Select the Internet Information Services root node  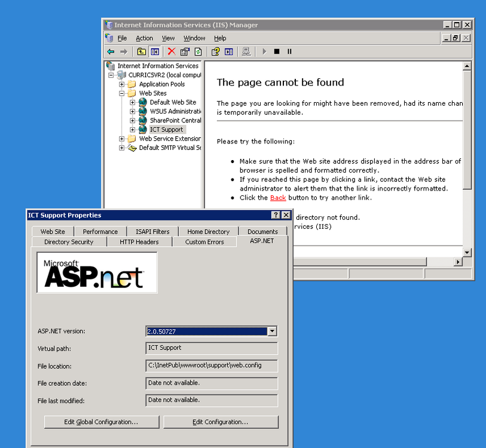[158, 66]
